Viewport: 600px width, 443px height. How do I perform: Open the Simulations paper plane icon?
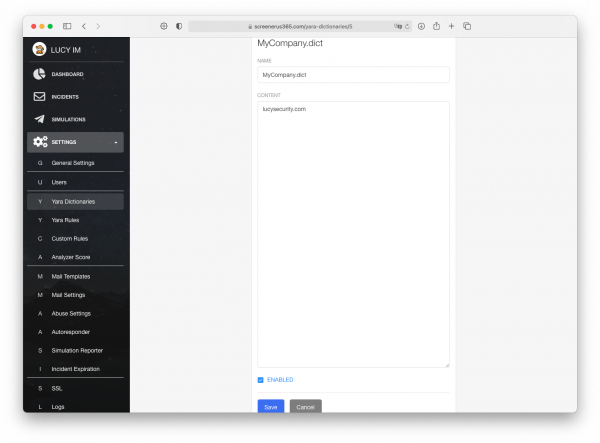click(x=39, y=119)
